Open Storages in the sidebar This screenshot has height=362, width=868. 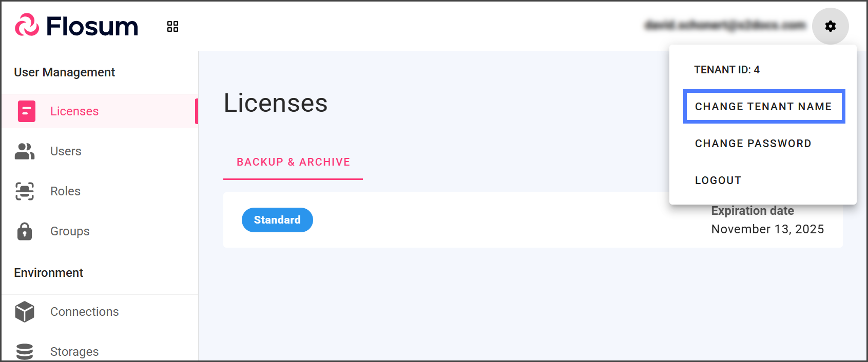[74, 351]
